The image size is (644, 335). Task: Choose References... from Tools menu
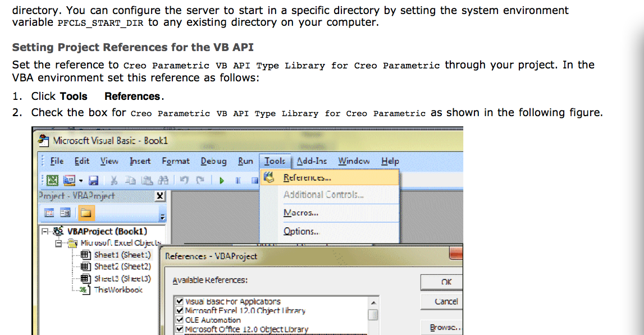pos(330,177)
